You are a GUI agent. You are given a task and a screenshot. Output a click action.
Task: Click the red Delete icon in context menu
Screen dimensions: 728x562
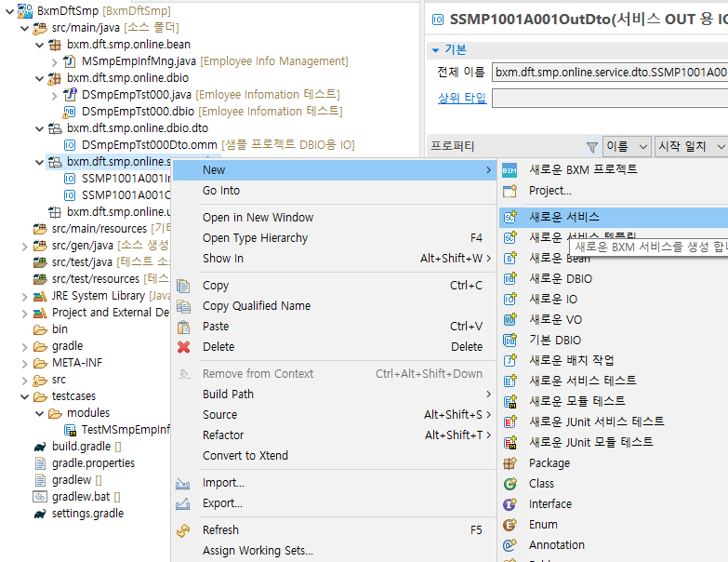[184, 347]
